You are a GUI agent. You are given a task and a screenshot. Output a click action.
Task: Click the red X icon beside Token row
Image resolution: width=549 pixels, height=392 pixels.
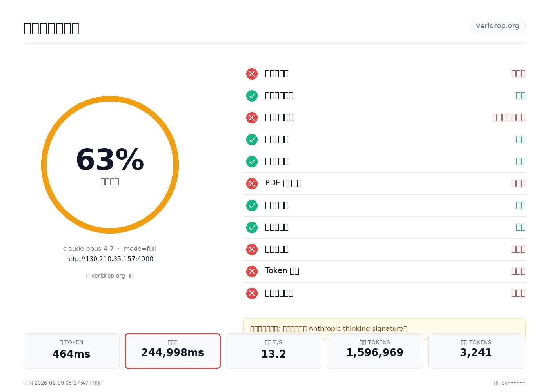252,271
